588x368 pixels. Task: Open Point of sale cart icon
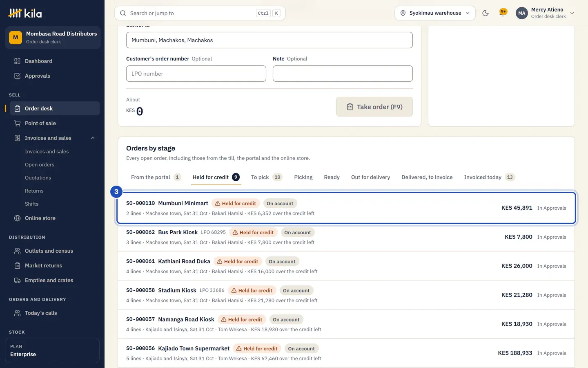(x=17, y=123)
